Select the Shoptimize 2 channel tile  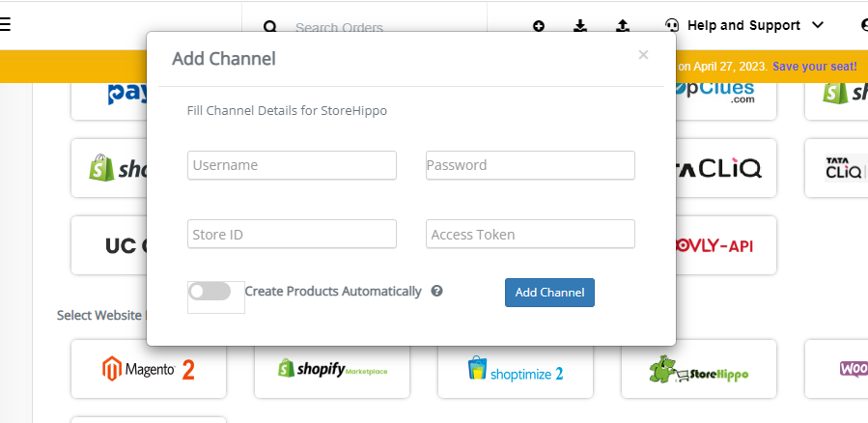(x=516, y=369)
